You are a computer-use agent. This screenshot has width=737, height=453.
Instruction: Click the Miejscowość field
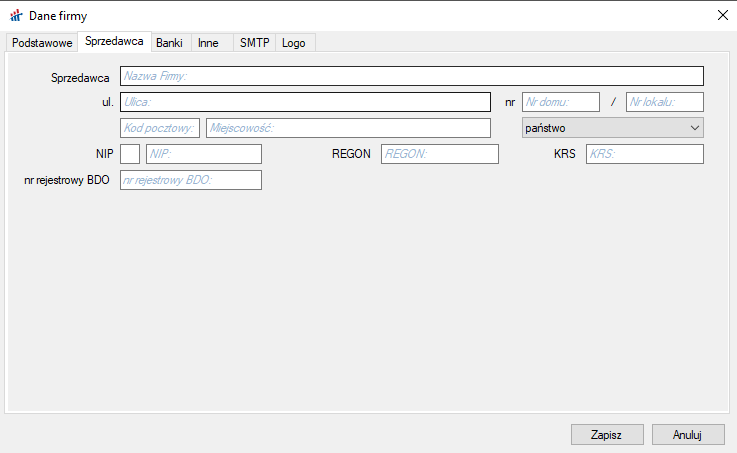348,128
